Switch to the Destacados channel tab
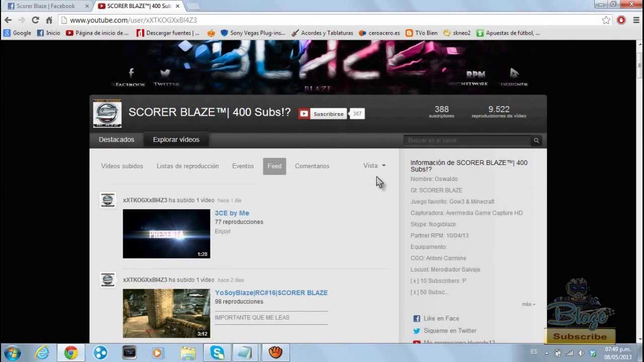644x362 pixels. 116,140
